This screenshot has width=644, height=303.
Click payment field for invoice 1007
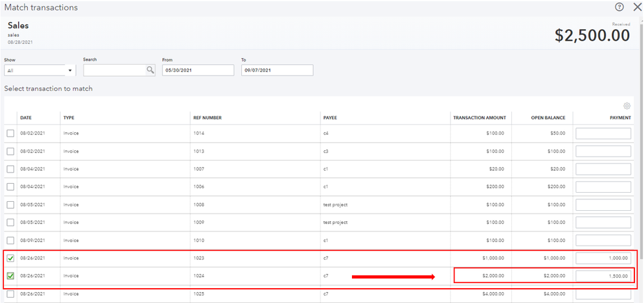603,169
